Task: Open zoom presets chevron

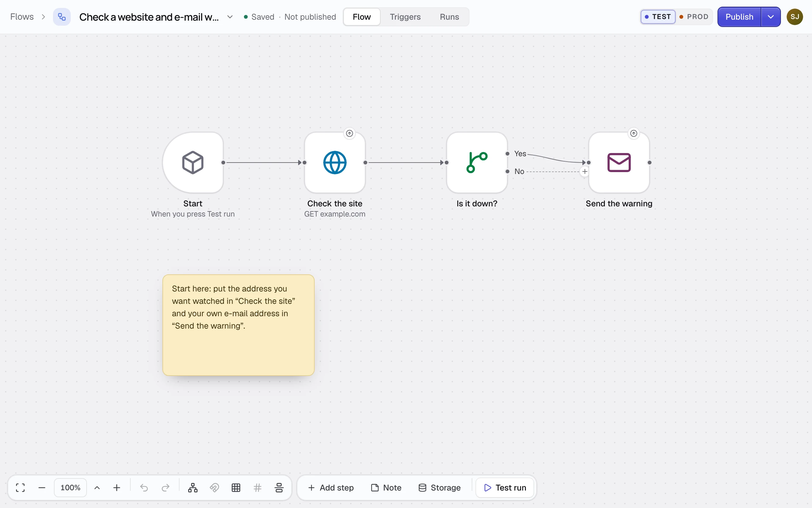Action: 97,487
